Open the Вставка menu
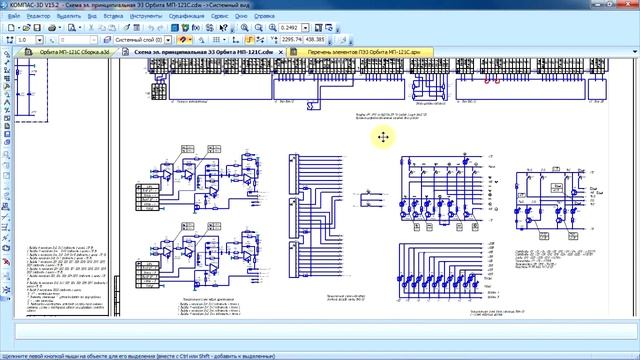This screenshot has height=360, width=640. coord(113,16)
